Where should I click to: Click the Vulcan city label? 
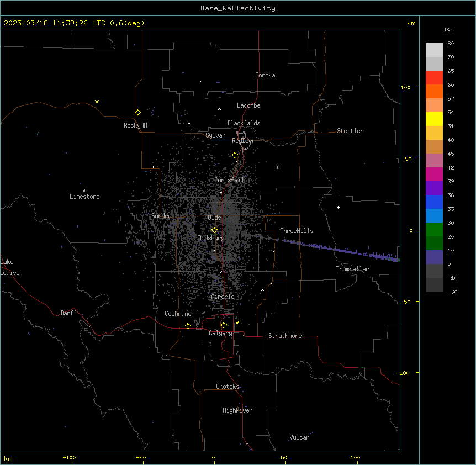coord(299,437)
